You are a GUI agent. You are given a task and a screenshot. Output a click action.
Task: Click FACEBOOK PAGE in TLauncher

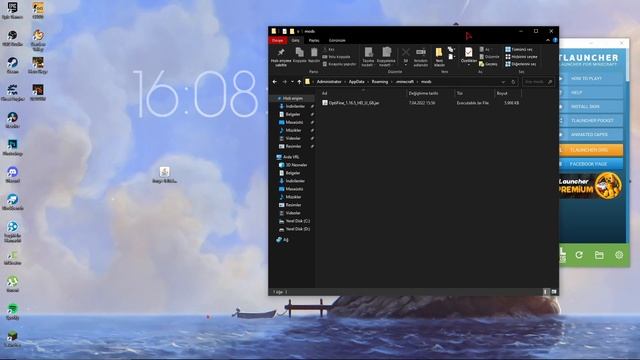(x=591, y=164)
